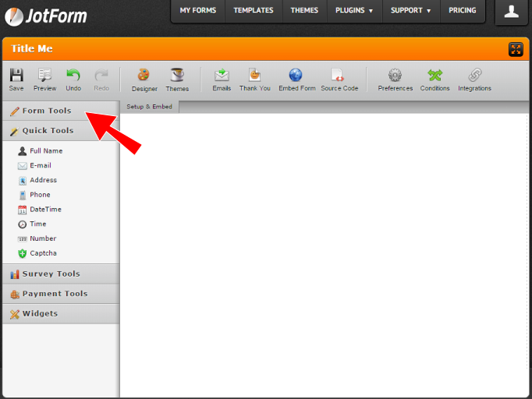
Task: Expand the Widgets section
Action: click(61, 314)
